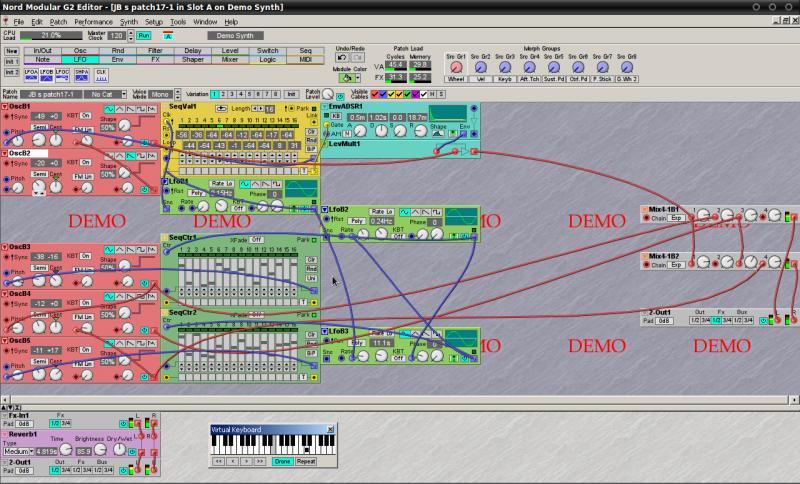The image size is (800, 484).
Task: Select Variation 3 button
Action: (232, 94)
